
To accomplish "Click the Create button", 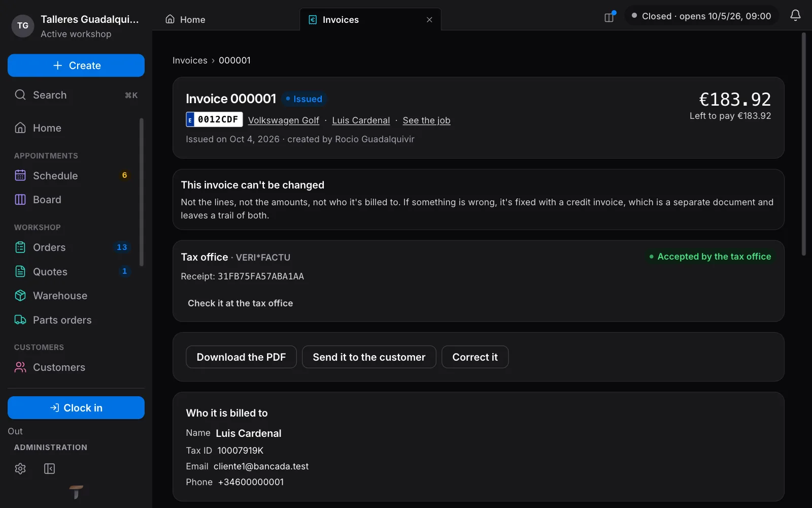I will coord(76,66).
